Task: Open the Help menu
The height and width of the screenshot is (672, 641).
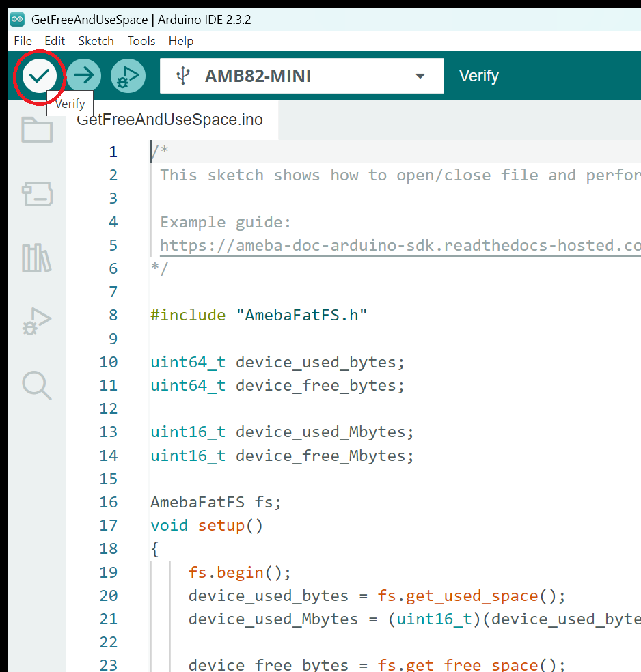Action: coord(181,41)
